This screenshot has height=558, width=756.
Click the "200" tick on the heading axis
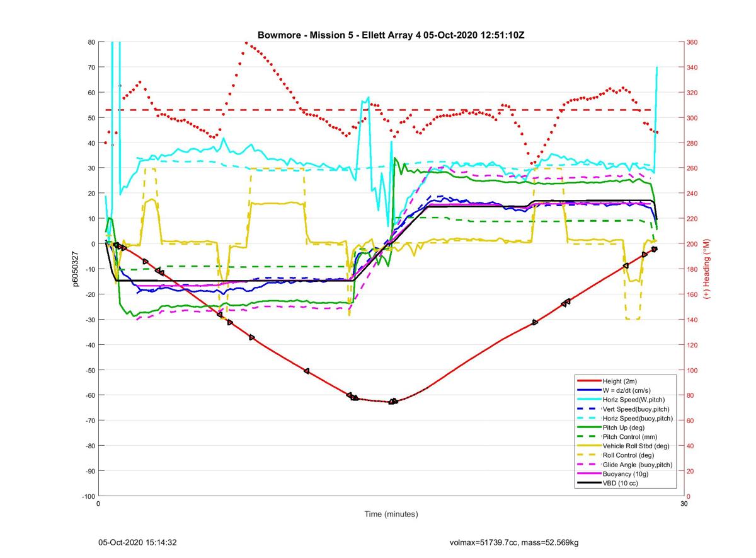point(692,244)
